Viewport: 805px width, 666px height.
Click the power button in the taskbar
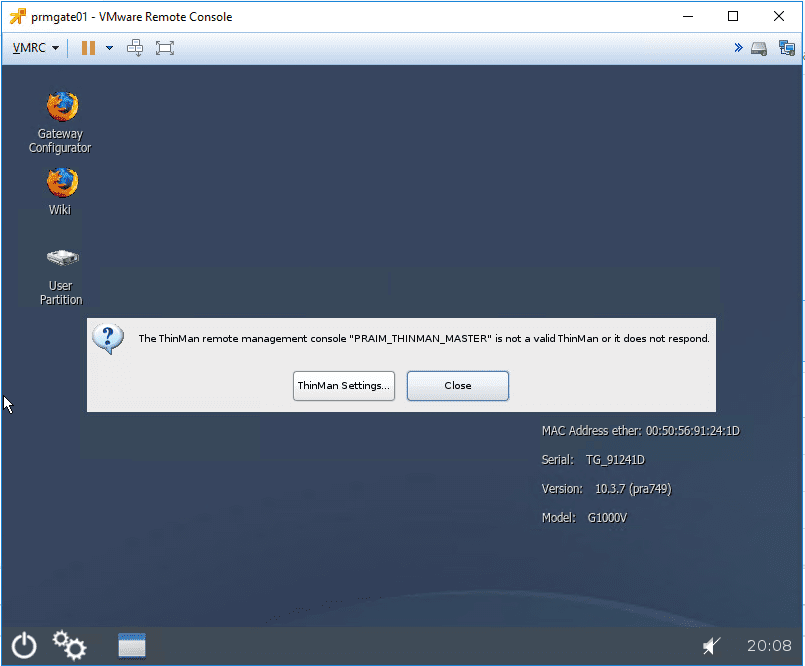22,645
